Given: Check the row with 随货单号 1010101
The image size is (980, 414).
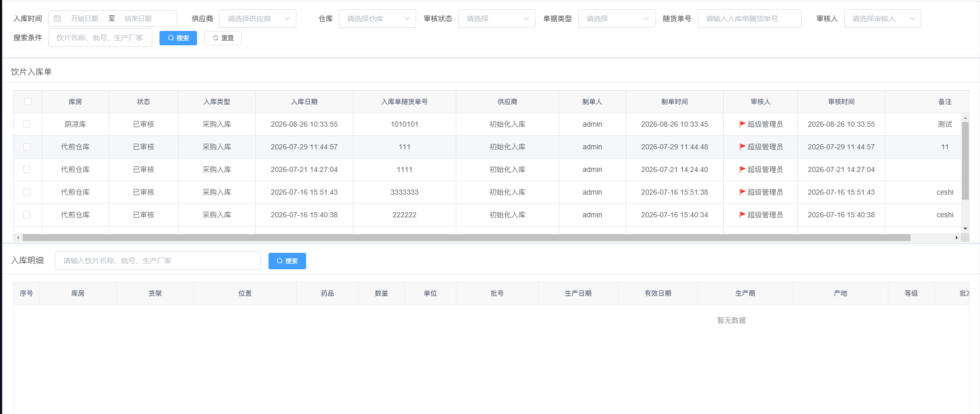Looking at the screenshot, I should 27,124.
